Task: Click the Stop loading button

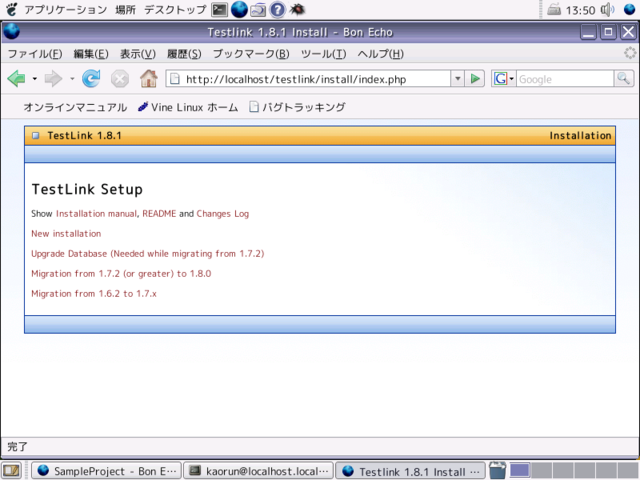Action: (120, 78)
